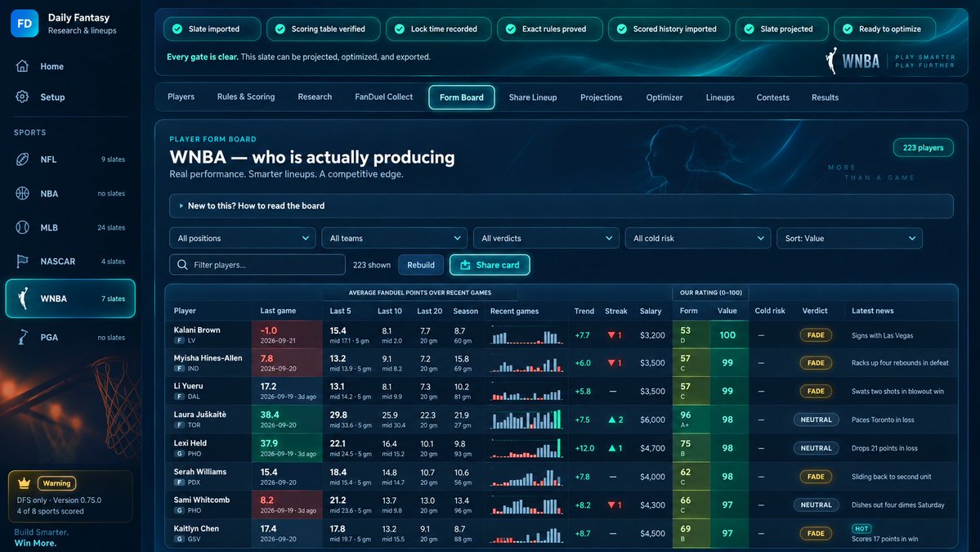980x552 pixels.
Task: Open the Results tab
Action: 825,97
